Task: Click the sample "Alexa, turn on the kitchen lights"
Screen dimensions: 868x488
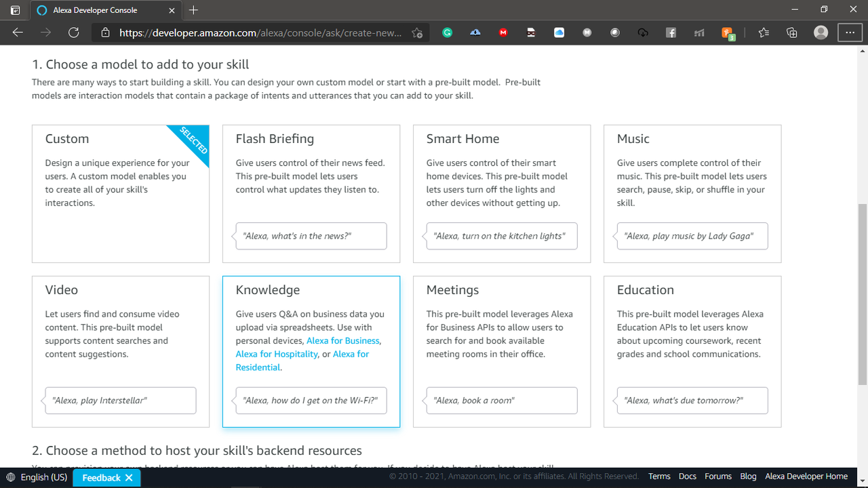Action: pos(502,236)
